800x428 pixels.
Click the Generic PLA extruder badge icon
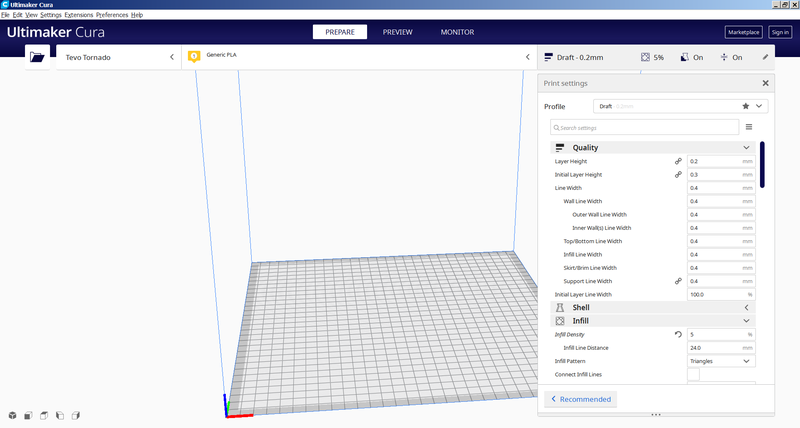(x=194, y=57)
